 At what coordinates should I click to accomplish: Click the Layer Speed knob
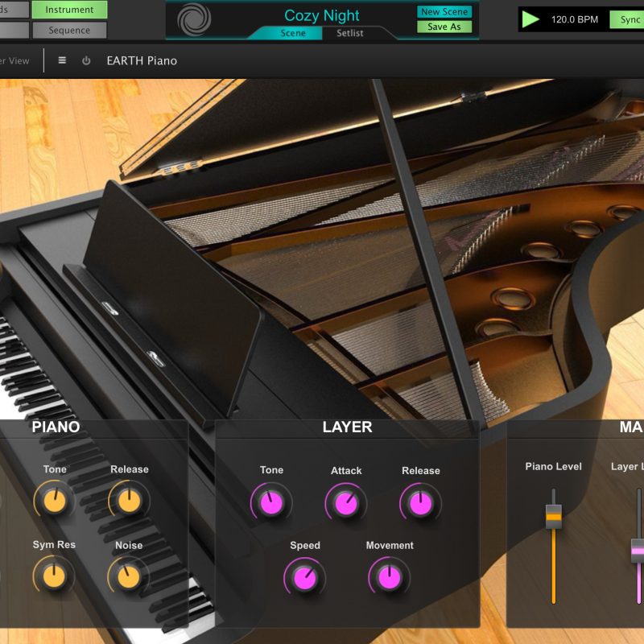click(304, 578)
